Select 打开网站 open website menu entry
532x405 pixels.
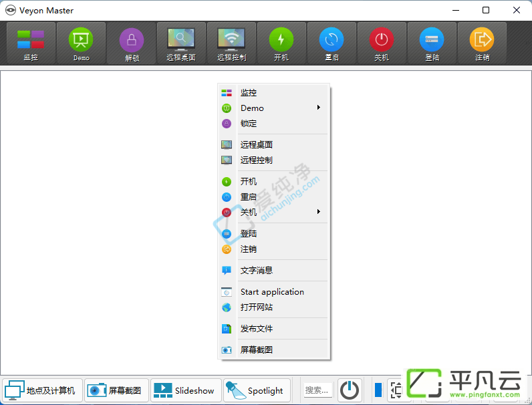coord(273,307)
